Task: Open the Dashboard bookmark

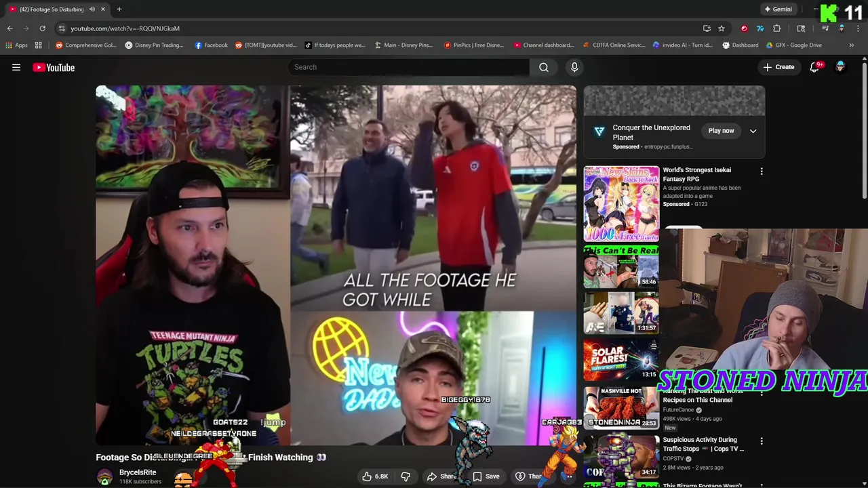Action: 740,45
